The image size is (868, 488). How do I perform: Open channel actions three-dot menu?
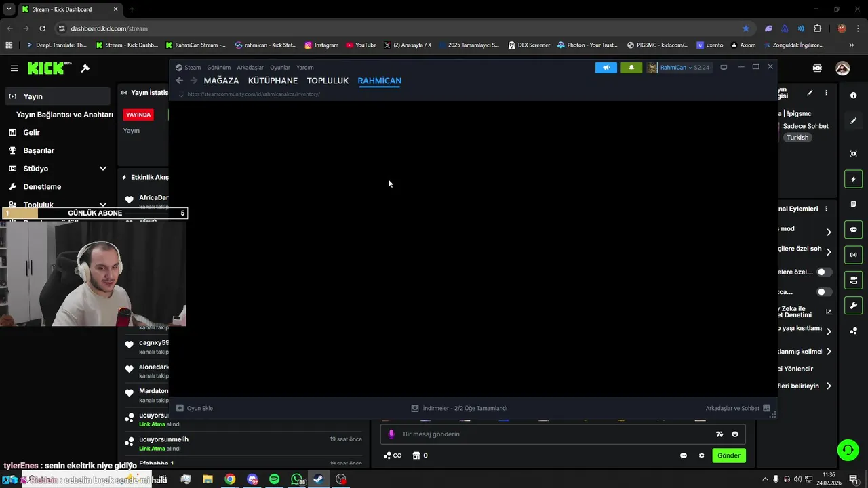tap(826, 209)
